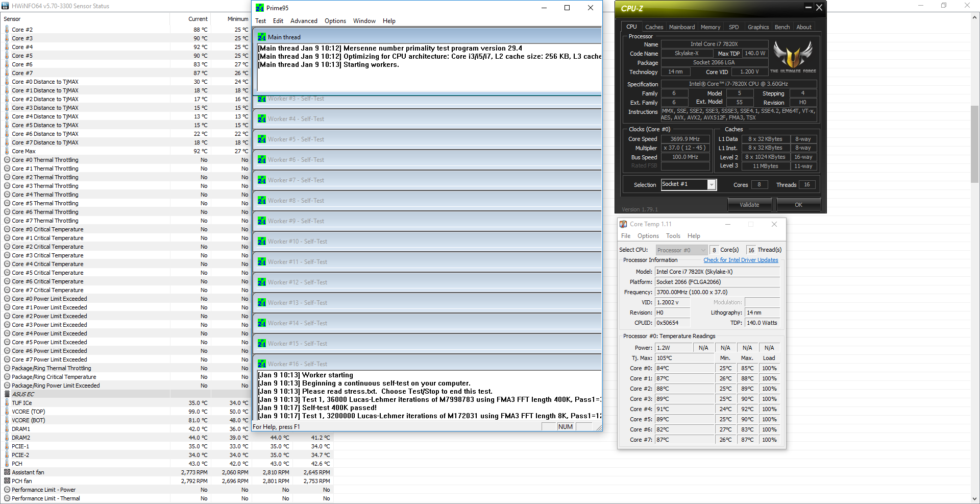Click the Current column header in HWiNFO64
This screenshot has height=504, width=980.
point(190,19)
